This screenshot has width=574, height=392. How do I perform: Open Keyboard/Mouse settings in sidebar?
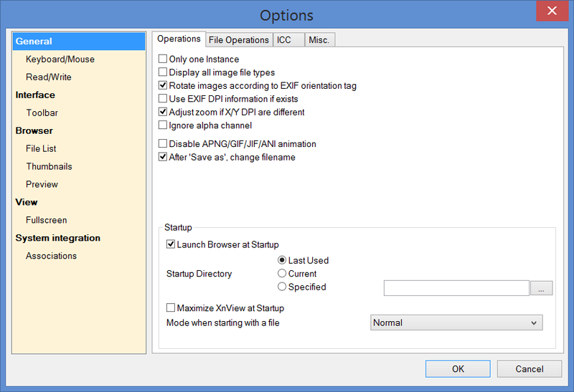click(x=60, y=59)
